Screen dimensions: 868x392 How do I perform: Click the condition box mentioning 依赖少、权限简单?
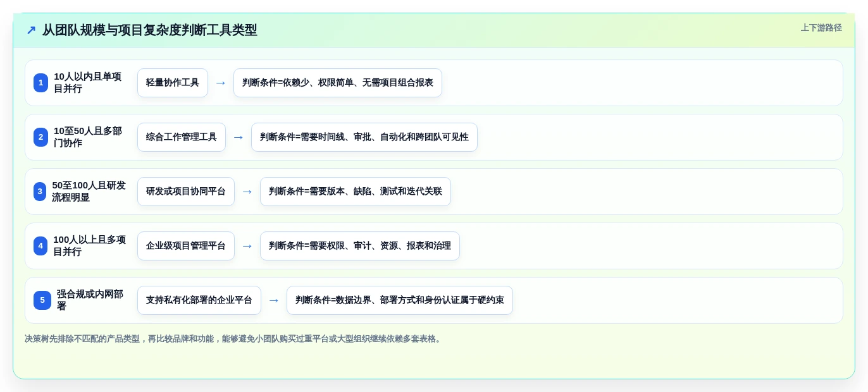338,83
